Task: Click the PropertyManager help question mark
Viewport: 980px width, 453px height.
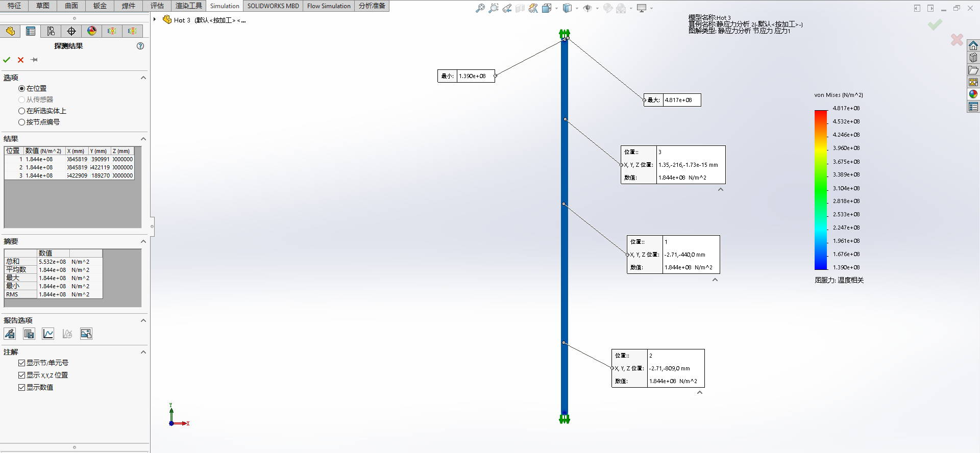Action: (140, 46)
